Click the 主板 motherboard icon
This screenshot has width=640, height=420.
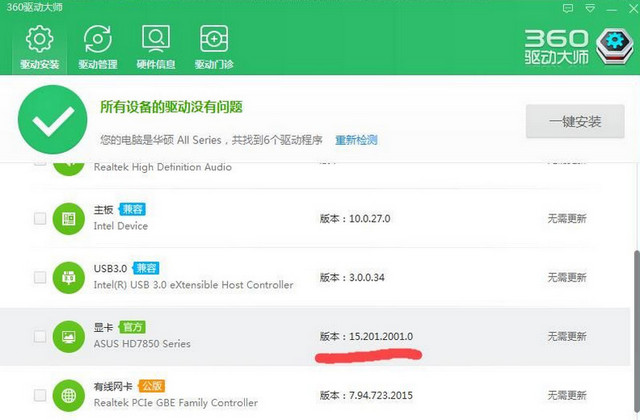(x=69, y=219)
